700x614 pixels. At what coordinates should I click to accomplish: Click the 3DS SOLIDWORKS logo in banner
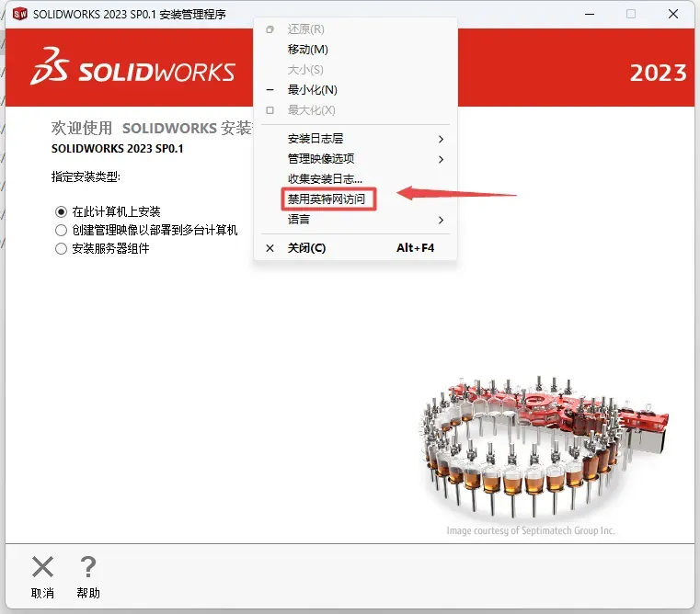click(x=132, y=66)
